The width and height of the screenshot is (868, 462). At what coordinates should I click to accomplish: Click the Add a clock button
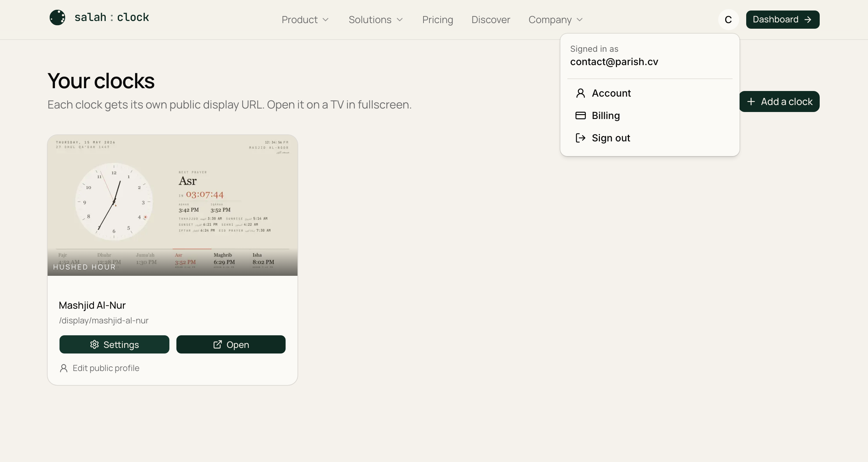[x=779, y=101]
